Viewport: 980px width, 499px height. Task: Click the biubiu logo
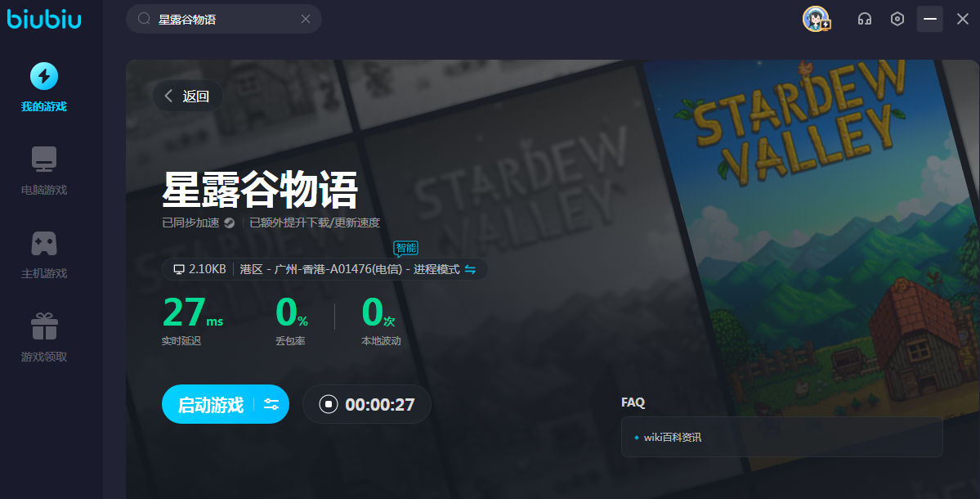[45, 19]
